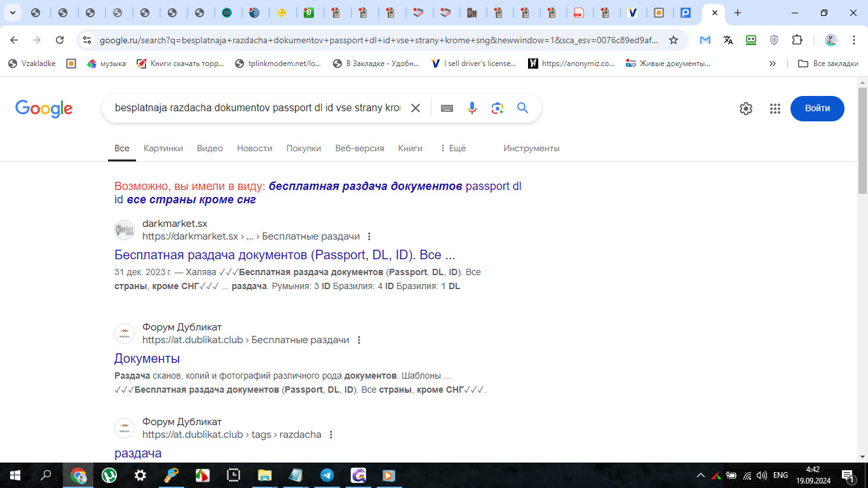Open options dots for Бесплатные раздачи dublikat result

pyautogui.click(x=358, y=340)
